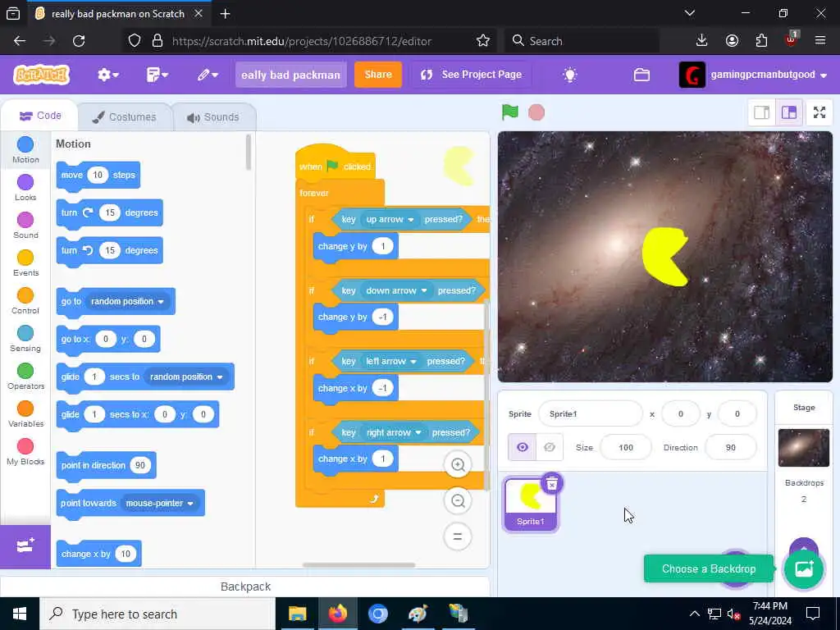Screen dimensions: 840x630
Task: Open My Stuff folder icon
Action: [641, 75]
